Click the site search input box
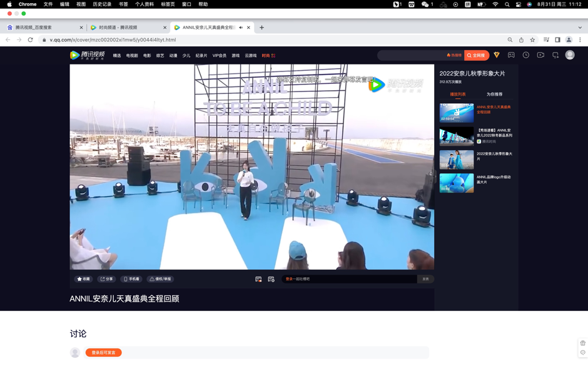588x368 pixels. 412,55
